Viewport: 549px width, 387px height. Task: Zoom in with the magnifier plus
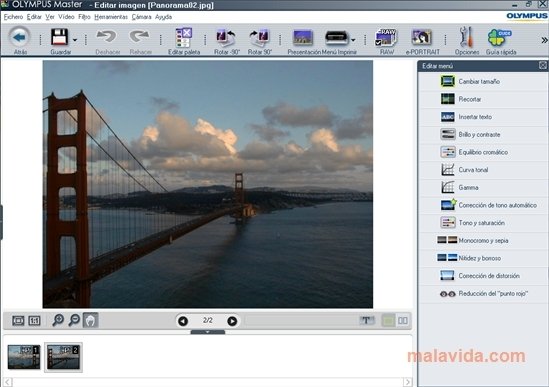58,320
